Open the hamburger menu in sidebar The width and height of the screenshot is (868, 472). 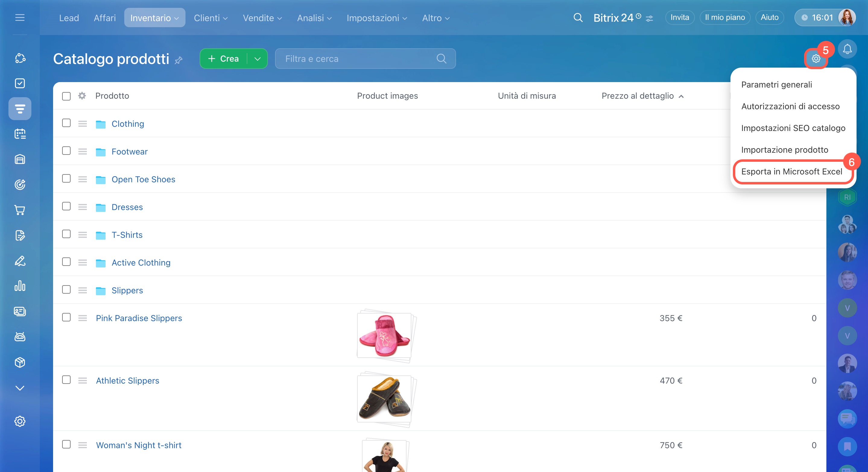coord(20,18)
